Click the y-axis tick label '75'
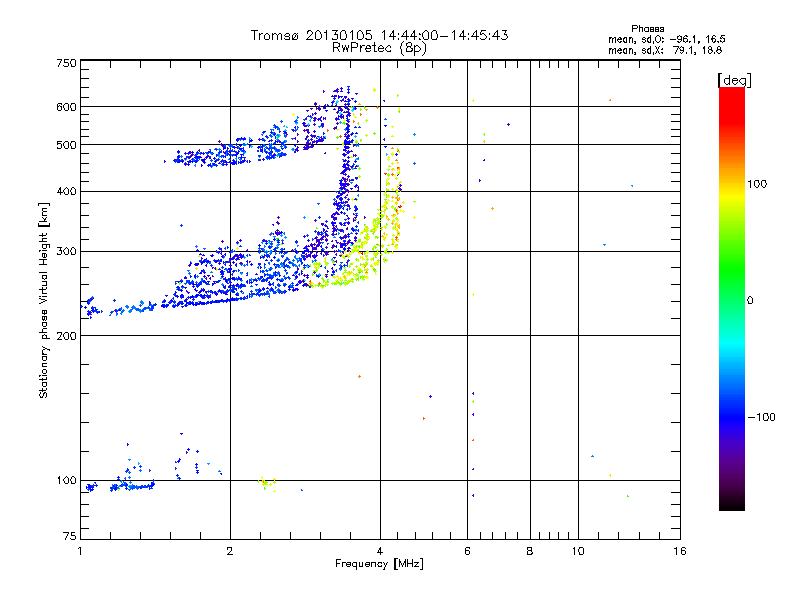The image size is (800, 600). pos(70,536)
